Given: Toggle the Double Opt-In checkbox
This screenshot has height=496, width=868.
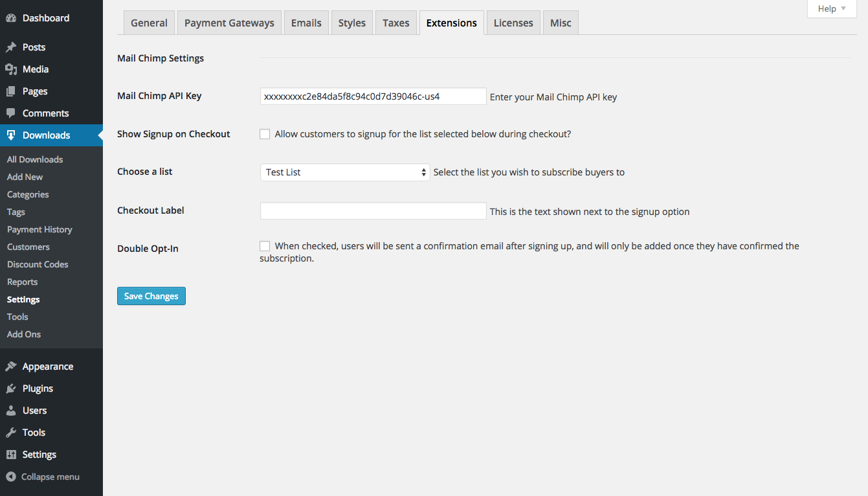Looking at the screenshot, I should [265, 246].
